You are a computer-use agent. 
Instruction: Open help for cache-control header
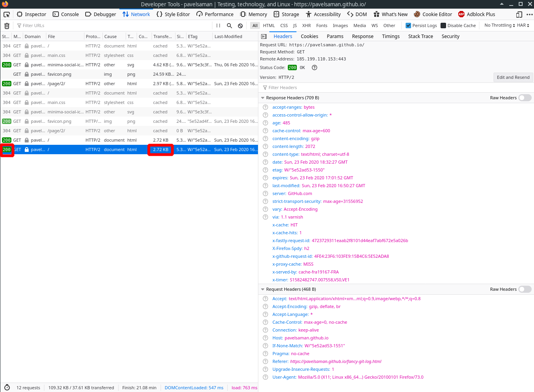(265, 131)
